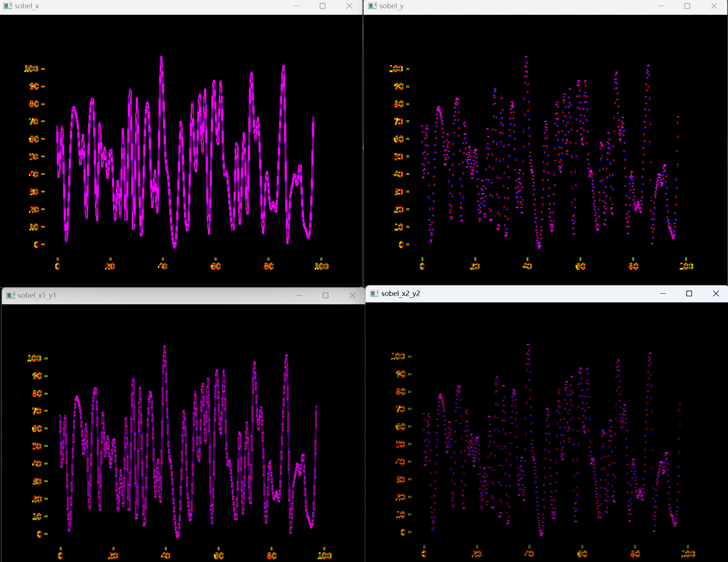
Task: Click the x-axis 40 label in sobel_x1_y1
Action: [x=166, y=556]
